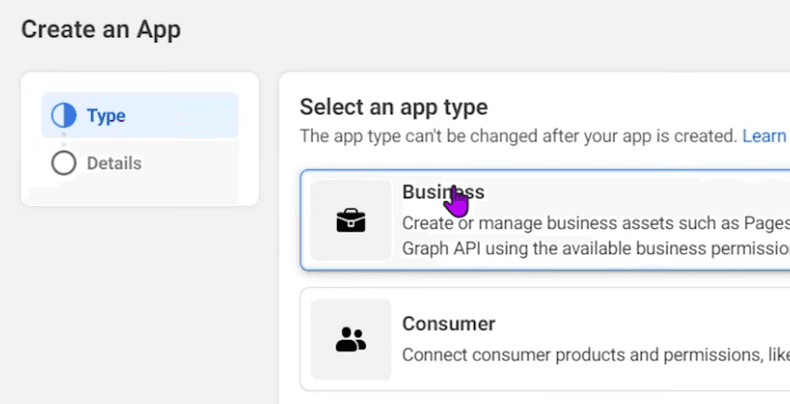Click the gray tile behind the people icon
The height and width of the screenshot is (404, 790).
pyautogui.click(x=351, y=339)
